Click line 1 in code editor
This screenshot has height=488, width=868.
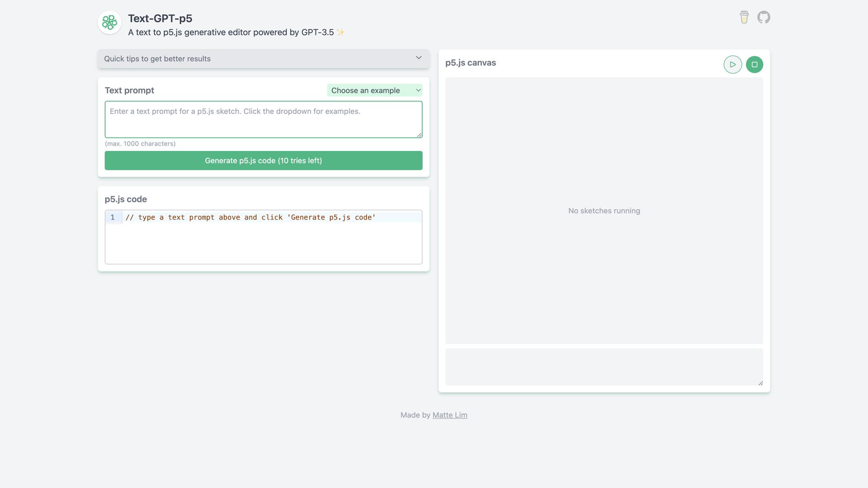click(x=250, y=217)
